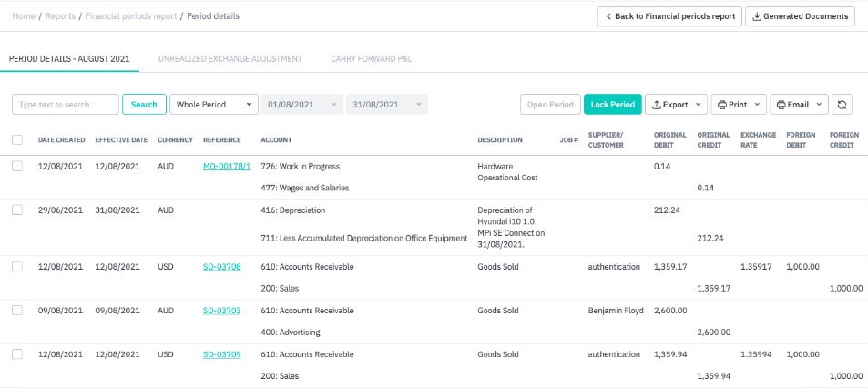Viewport: 868px width, 389px height.
Task: Click the refresh icon button
Action: pos(842,105)
